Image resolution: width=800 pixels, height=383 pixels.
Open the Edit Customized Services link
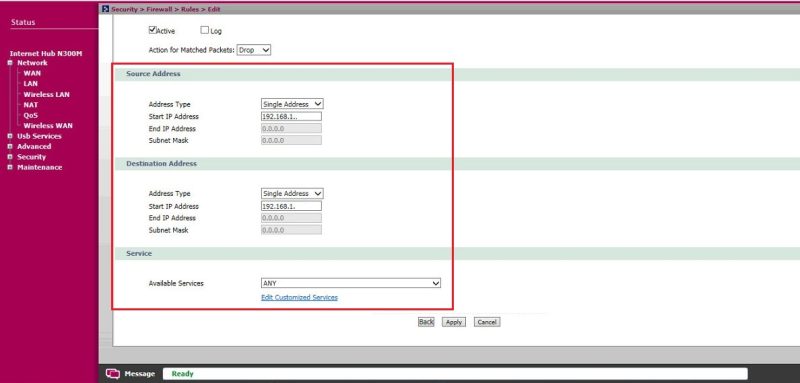pyautogui.click(x=299, y=297)
